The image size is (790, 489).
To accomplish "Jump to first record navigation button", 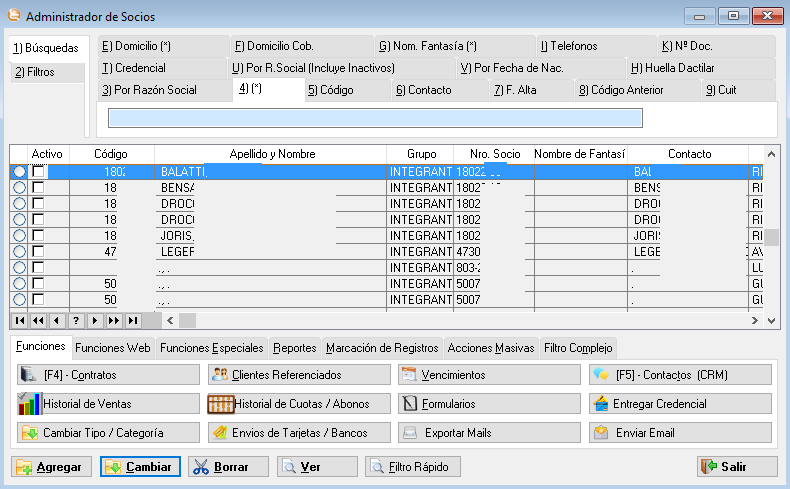I will tap(19, 321).
